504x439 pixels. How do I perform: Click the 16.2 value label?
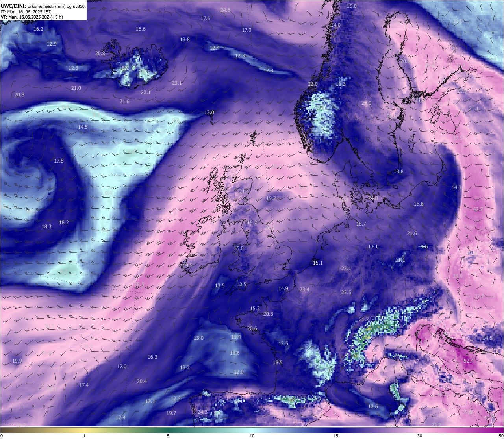pyautogui.click(x=38, y=29)
